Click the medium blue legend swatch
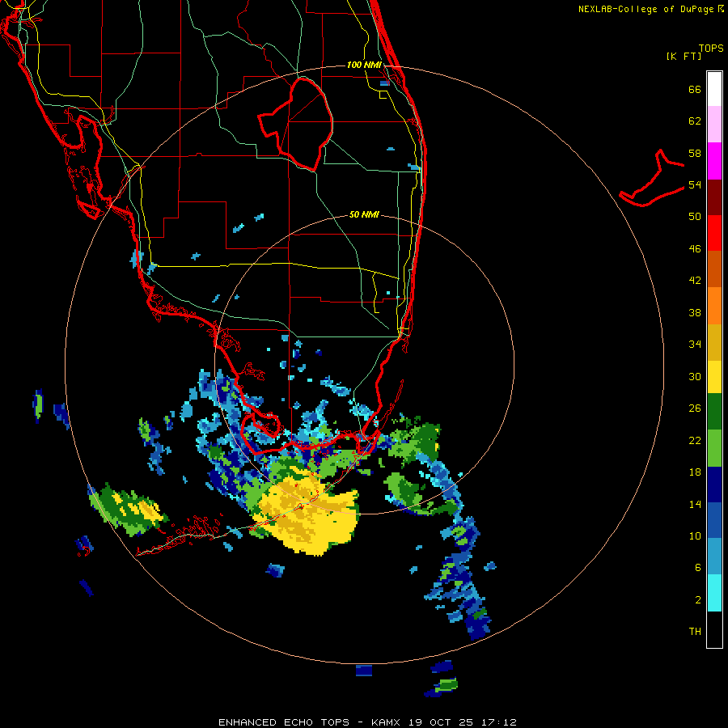 click(714, 520)
